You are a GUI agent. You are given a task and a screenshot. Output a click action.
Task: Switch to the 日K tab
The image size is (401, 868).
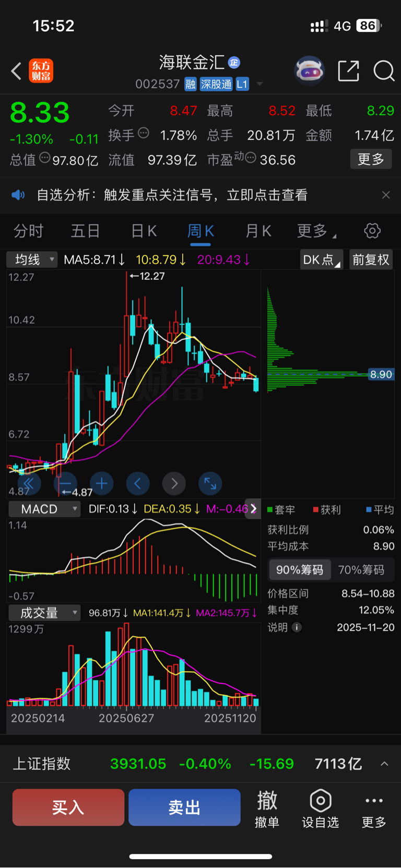pos(144,231)
